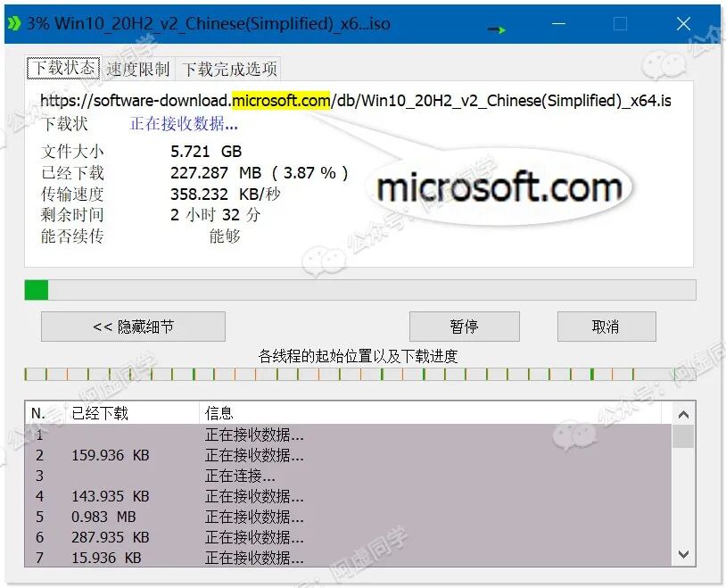Viewport: 726px width, 588px height.
Task: Click the 信息 column header
Action: [x=430, y=413]
